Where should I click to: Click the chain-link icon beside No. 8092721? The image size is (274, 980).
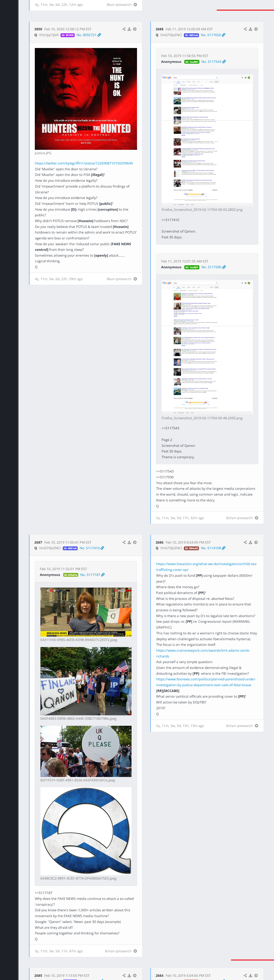coord(99,35)
